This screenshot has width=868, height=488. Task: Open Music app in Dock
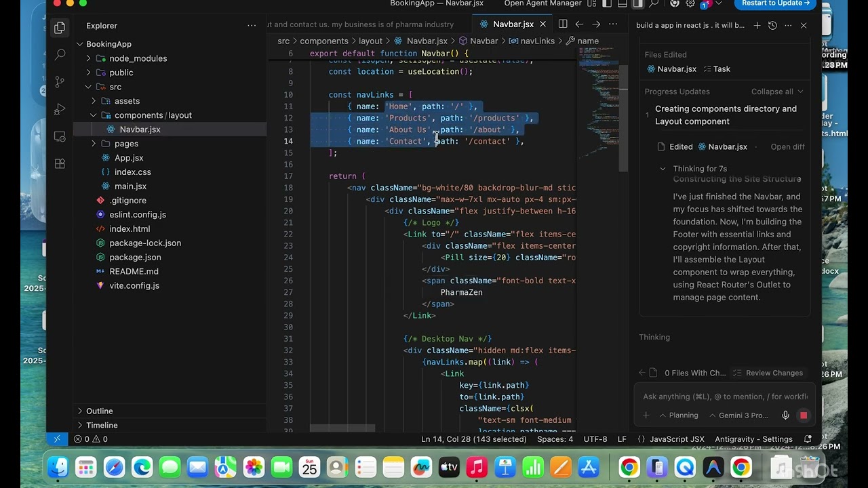477,467
